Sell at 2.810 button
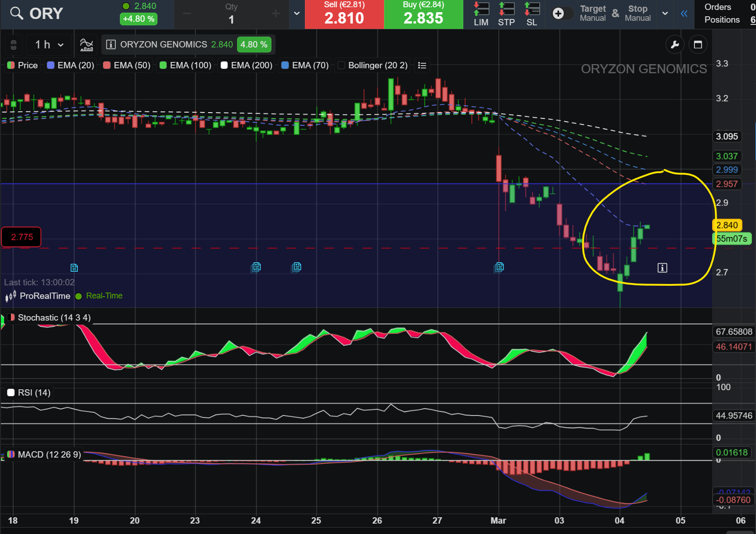 344,14
